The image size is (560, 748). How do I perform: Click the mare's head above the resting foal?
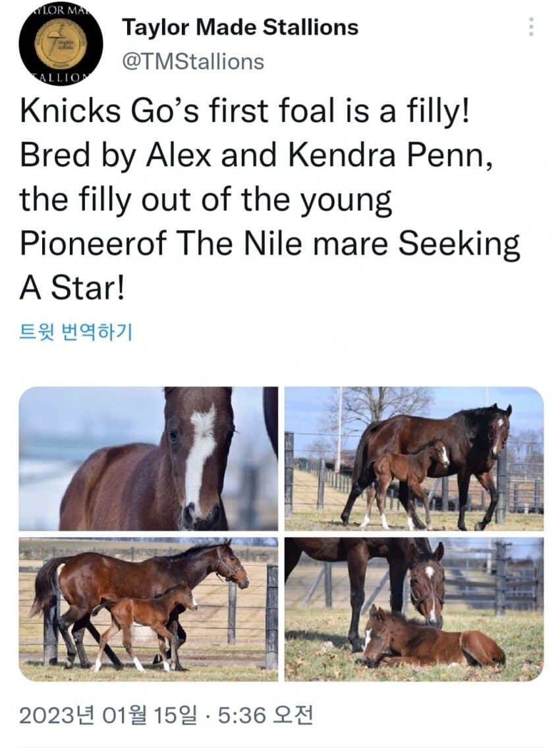click(427, 583)
